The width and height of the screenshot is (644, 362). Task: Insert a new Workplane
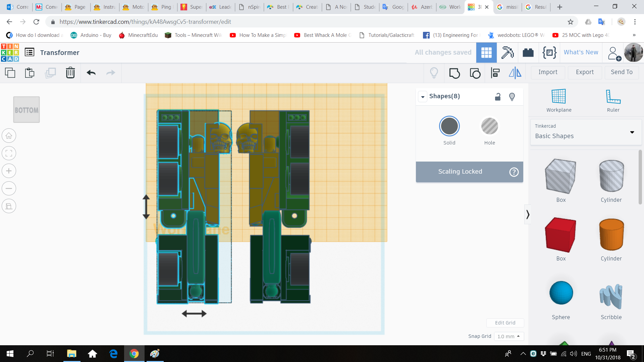(x=558, y=100)
